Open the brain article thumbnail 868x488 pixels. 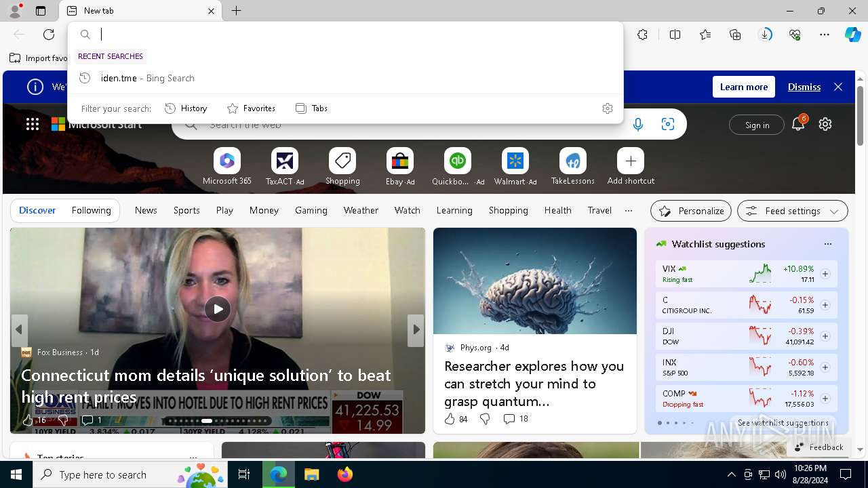click(x=535, y=281)
